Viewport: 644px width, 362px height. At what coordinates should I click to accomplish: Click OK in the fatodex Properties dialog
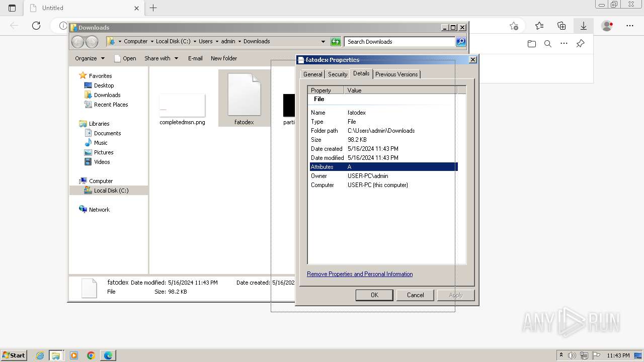click(x=374, y=295)
